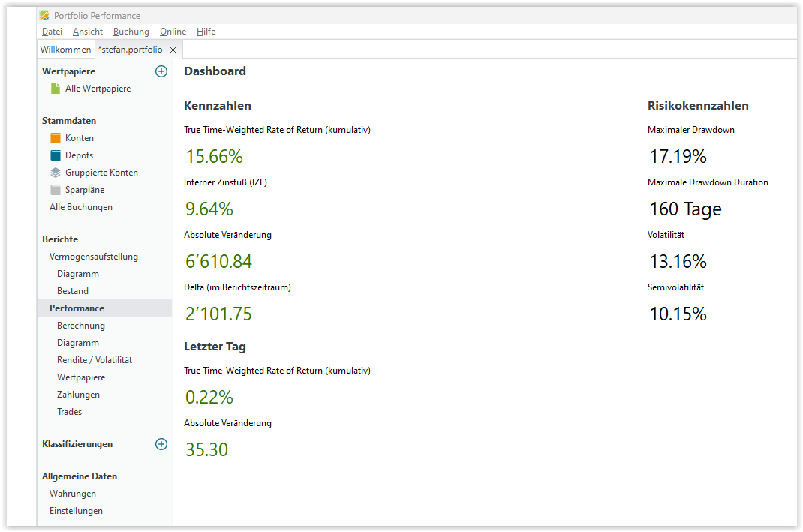Go to Einstellungen in Allgemeine Daten
The height and width of the screenshot is (532, 803).
coord(76,511)
